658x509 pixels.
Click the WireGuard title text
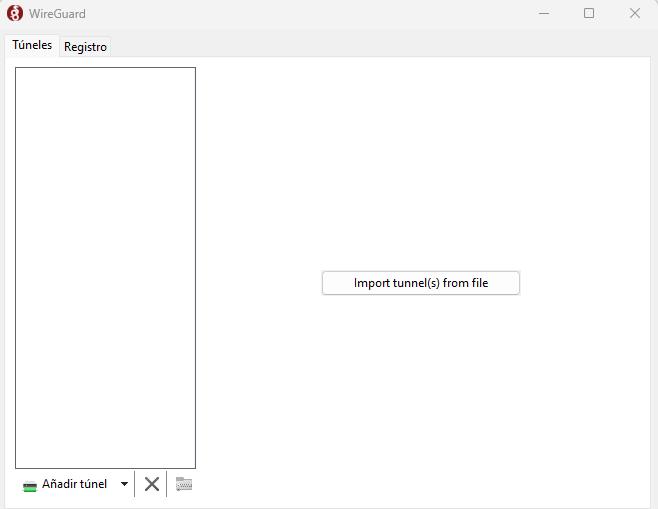tap(57, 14)
